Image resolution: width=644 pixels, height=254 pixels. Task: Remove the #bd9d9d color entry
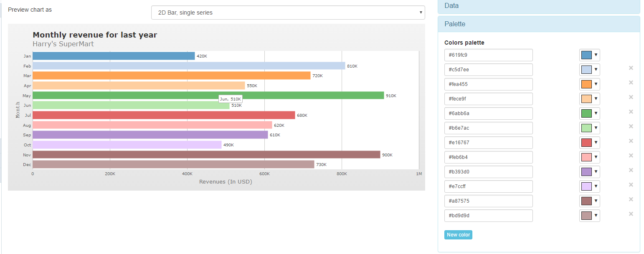tap(631, 214)
